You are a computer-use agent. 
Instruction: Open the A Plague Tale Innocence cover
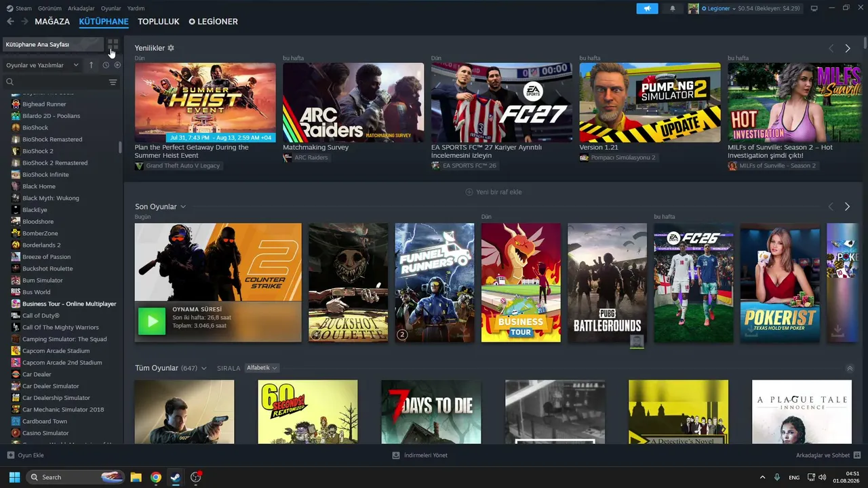(x=802, y=412)
